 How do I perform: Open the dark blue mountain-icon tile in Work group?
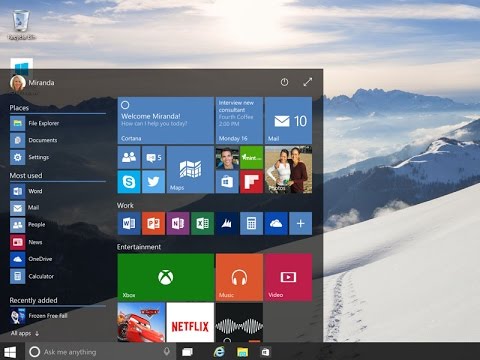(x=227, y=223)
